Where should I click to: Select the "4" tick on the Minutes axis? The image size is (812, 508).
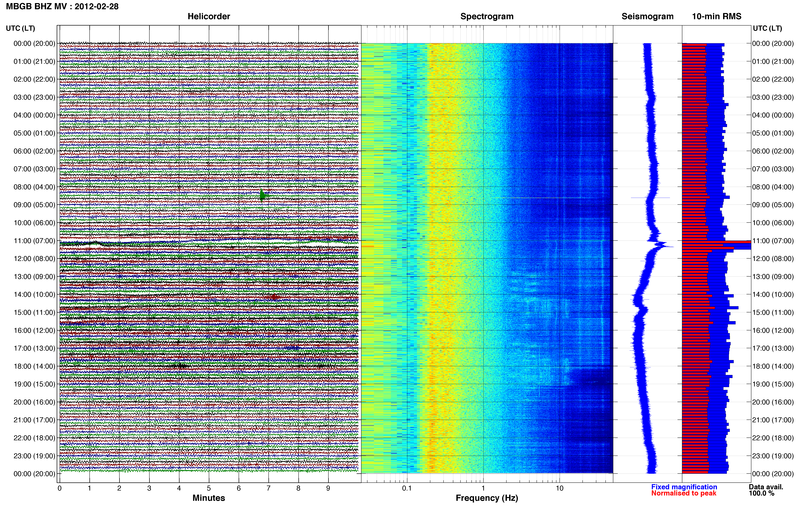click(179, 488)
